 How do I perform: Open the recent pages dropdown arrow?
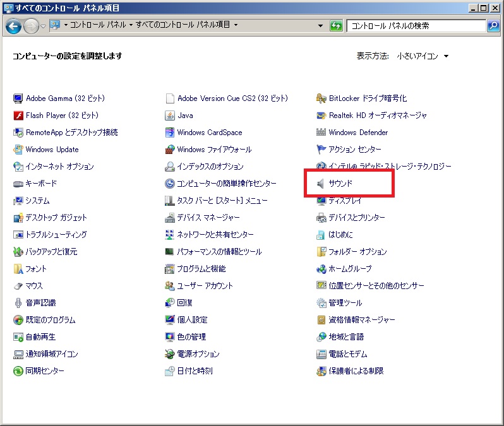(43, 26)
